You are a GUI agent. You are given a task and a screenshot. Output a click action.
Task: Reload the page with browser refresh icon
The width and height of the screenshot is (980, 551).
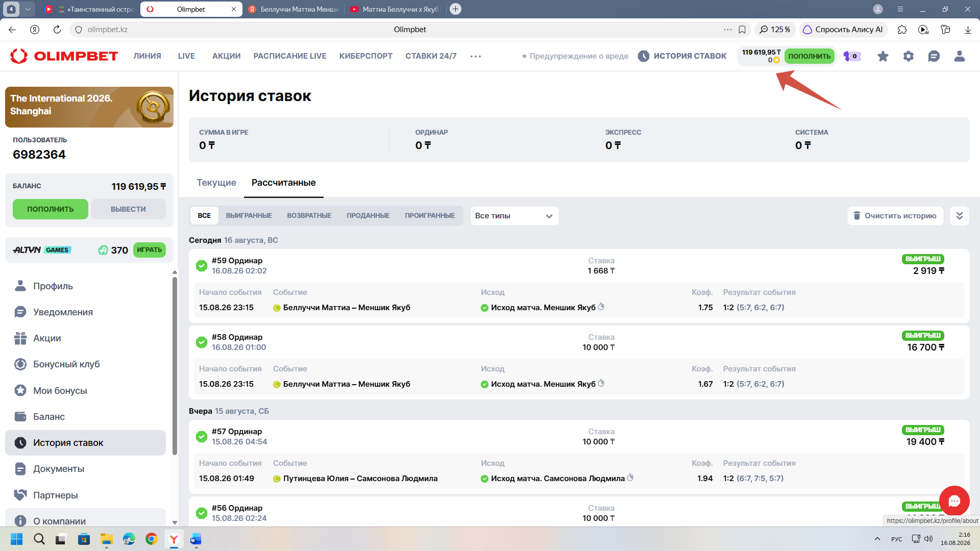pos(57,30)
